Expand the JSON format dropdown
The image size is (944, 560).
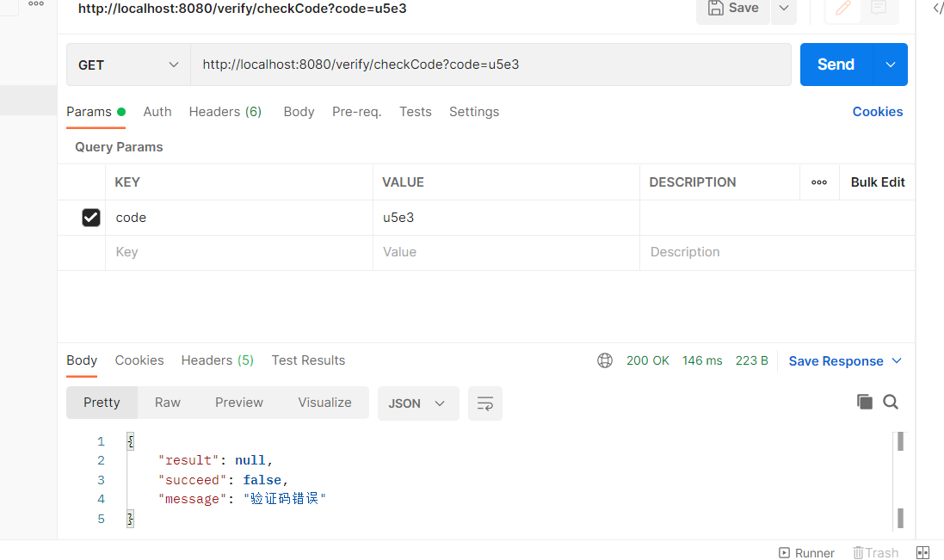point(417,403)
